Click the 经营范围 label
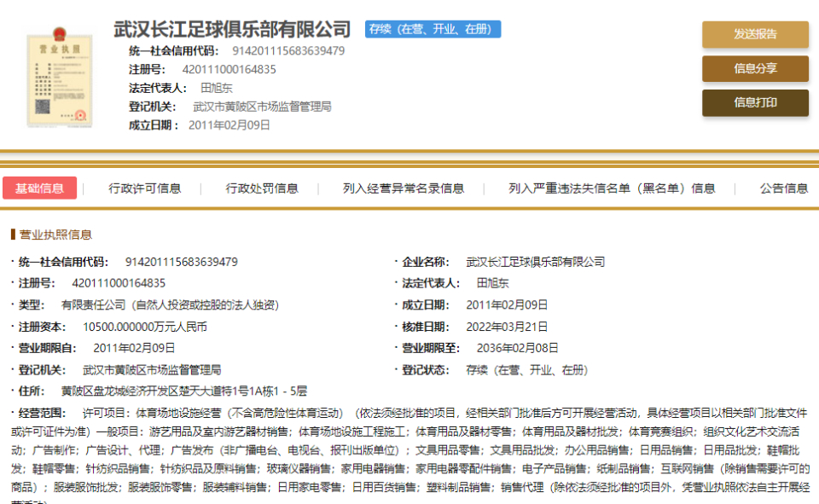Viewport: 819px width, 504px height. pos(43,413)
